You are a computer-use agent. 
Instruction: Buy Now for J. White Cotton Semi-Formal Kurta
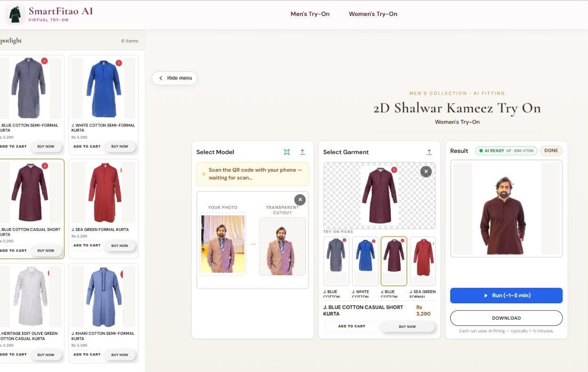click(120, 146)
